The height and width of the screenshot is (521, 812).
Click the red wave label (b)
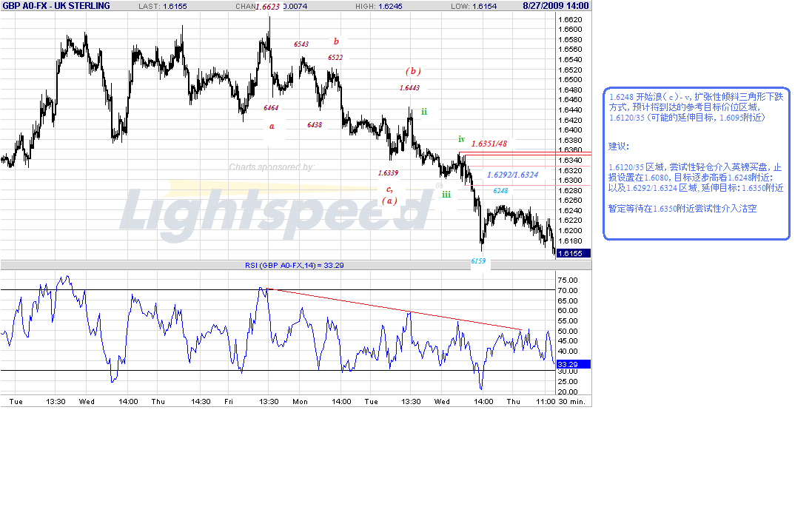(x=413, y=71)
